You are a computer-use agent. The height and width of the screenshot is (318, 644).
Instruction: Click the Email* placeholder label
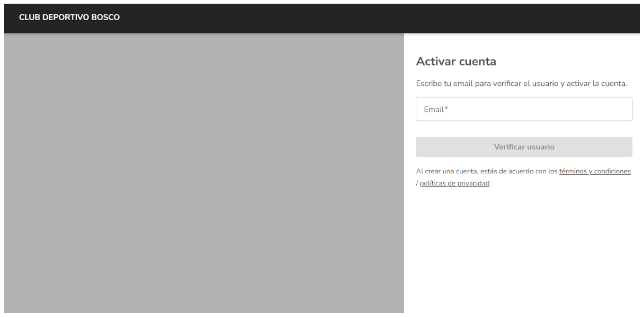(x=436, y=110)
